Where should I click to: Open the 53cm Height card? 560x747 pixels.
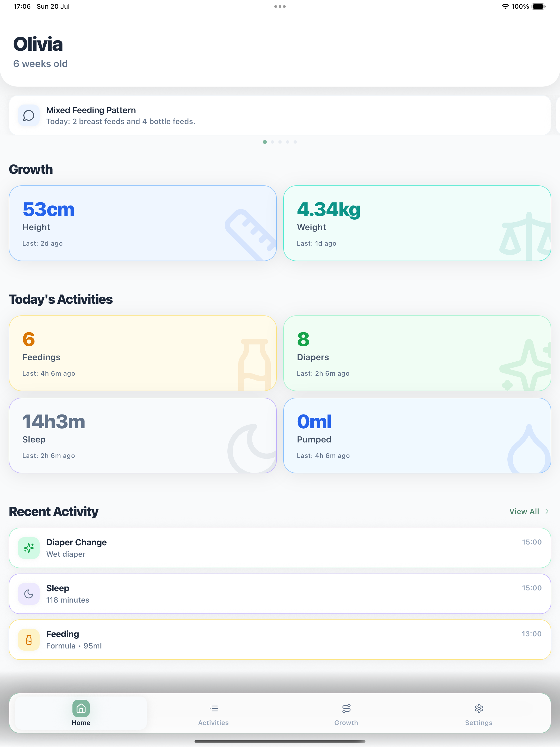pyautogui.click(x=143, y=223)
